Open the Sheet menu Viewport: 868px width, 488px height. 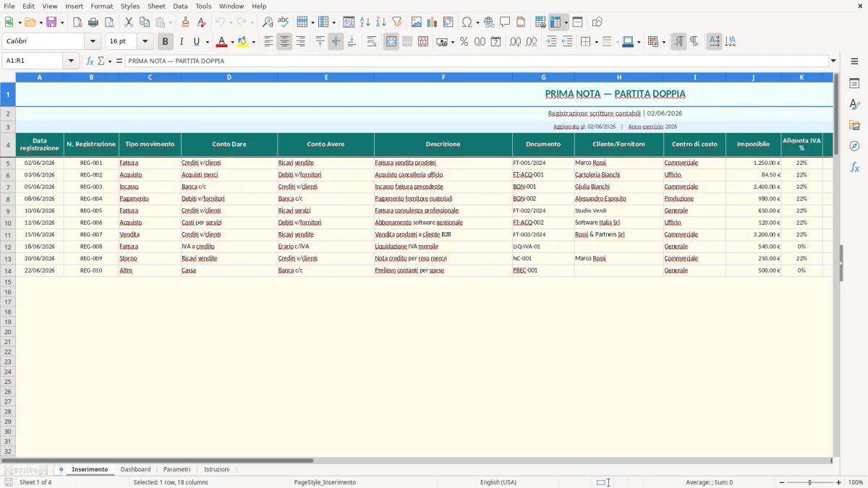[x=156, y=6]
